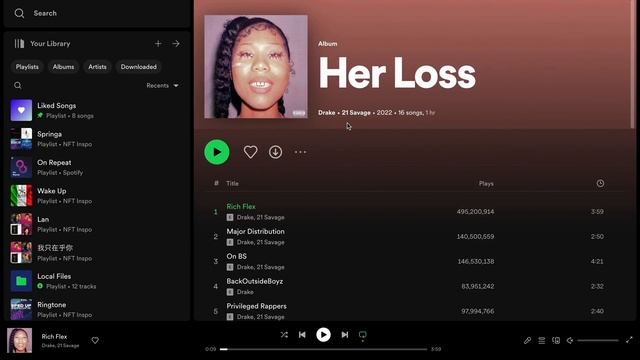
Task: Open Ringtone playlist
Action: [x=97, y=309]
